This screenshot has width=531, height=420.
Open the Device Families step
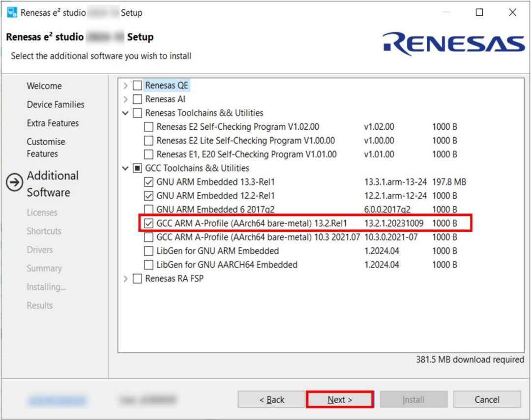click(x=56, y=104)
